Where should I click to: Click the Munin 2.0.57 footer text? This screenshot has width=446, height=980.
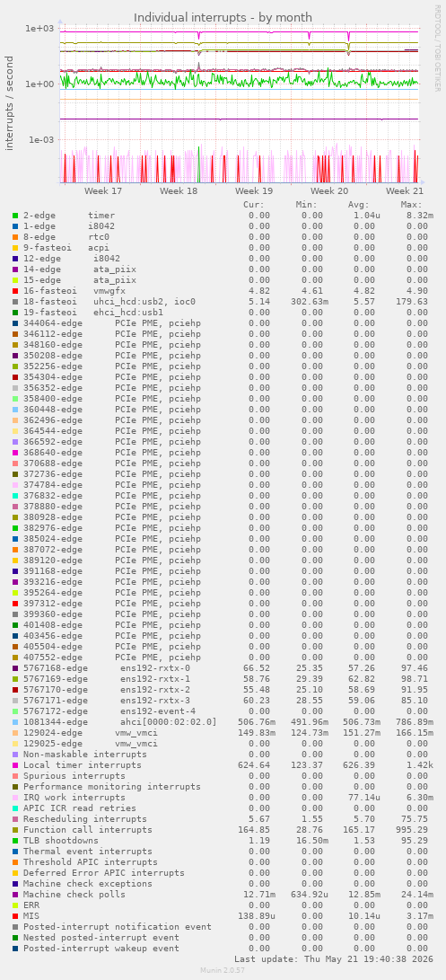pyautogui.click(x=223, y=969)
